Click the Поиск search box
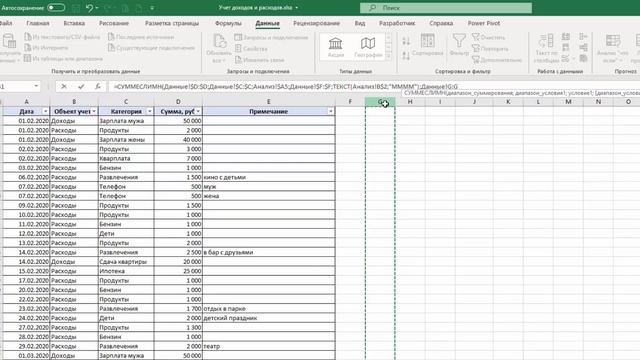 click(x=446, y=8)
